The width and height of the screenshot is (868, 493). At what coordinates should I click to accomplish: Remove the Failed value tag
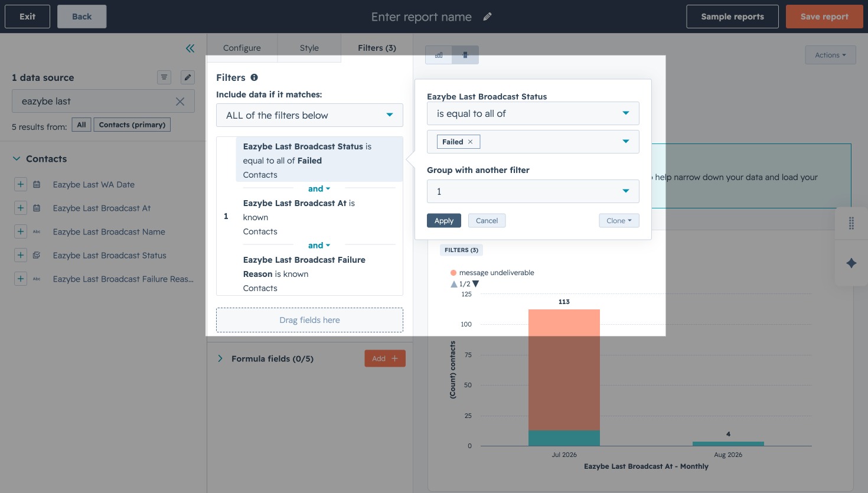tap(470, 142)
